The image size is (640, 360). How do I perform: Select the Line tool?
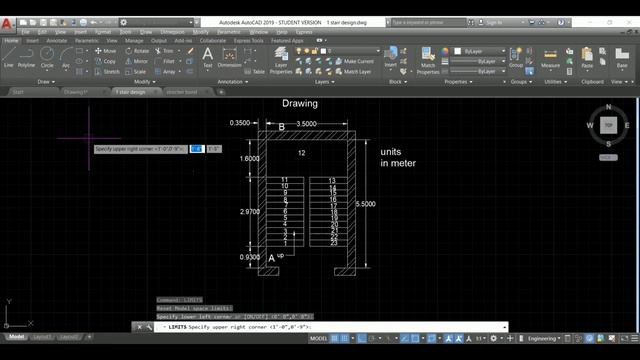click(x=9, y=57)
